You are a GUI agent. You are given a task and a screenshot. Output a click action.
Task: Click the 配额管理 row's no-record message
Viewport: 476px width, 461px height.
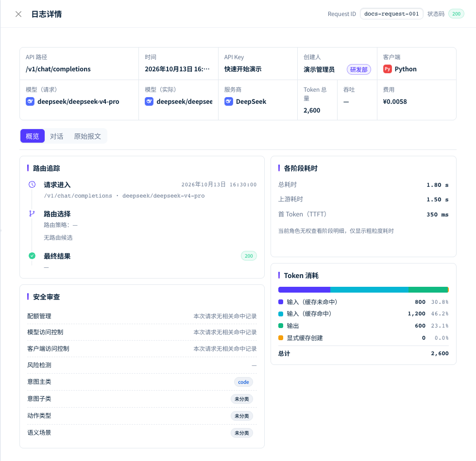click(x=225, y=316)
